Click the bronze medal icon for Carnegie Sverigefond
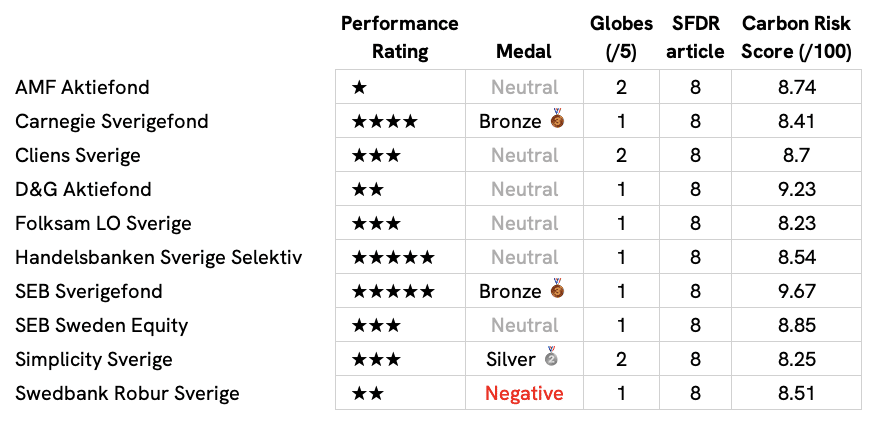 click(x=557, y=119)
